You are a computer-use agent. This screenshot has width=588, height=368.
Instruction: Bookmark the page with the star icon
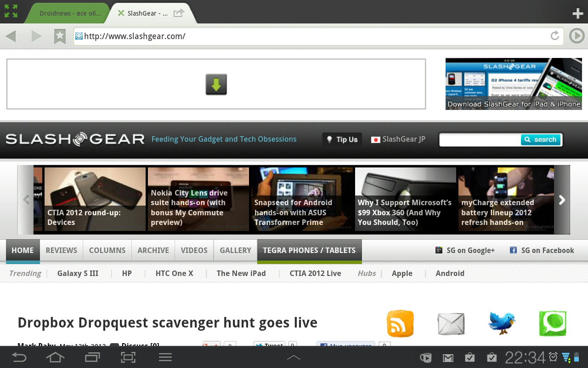60,36
